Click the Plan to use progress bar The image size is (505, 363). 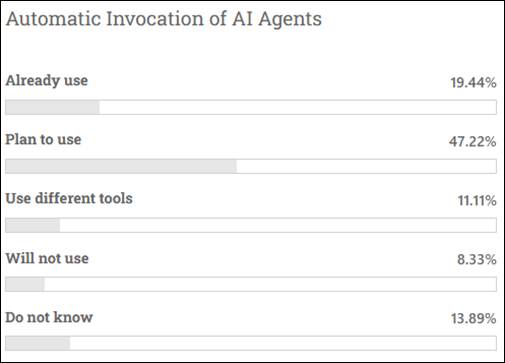[251, 166]
